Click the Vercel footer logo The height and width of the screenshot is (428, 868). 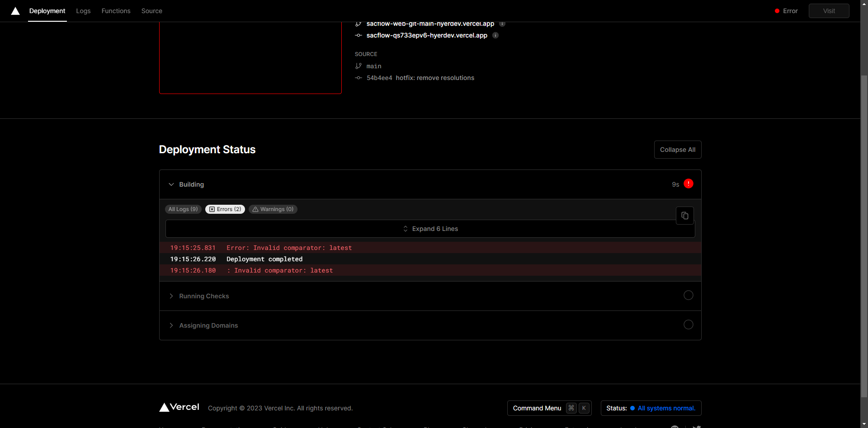[x=179, y=407]
